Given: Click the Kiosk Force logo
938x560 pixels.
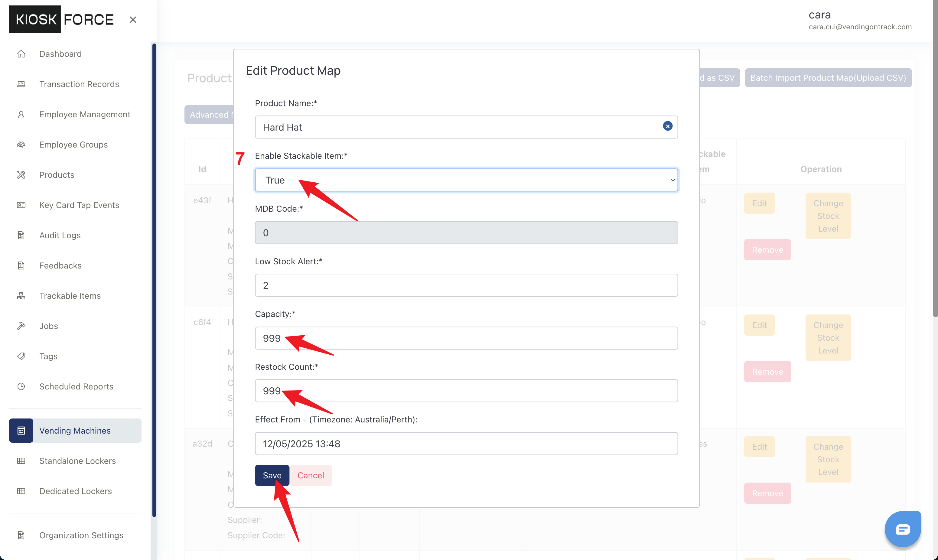Looking at the screenshot, I should 61,19.
